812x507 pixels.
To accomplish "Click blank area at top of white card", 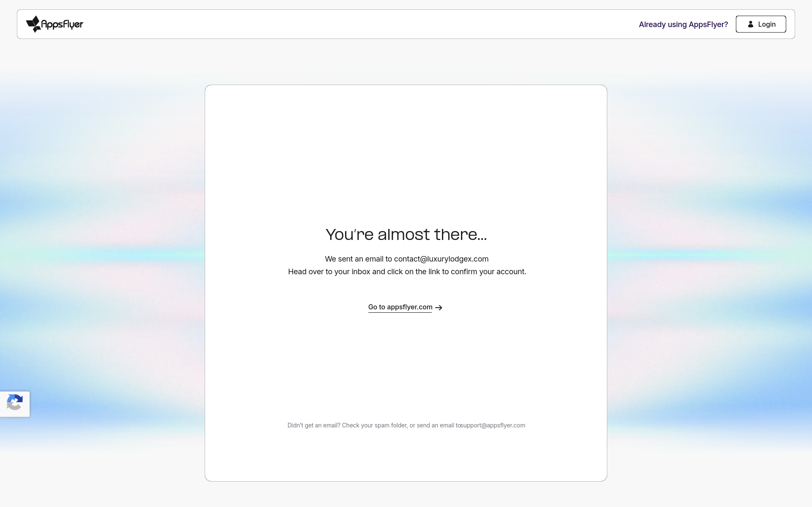I will (406, 135).
